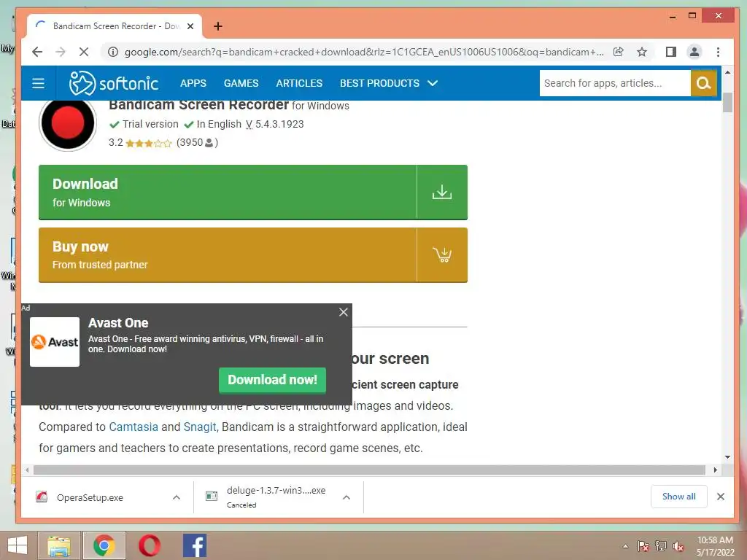Click the scroll up arrow

click(727, 72)
